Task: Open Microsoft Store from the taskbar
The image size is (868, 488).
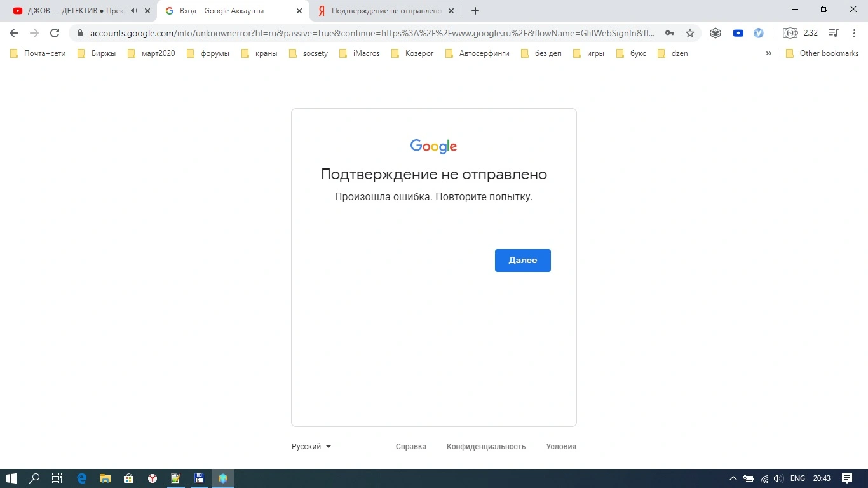Action: point(128,478)
